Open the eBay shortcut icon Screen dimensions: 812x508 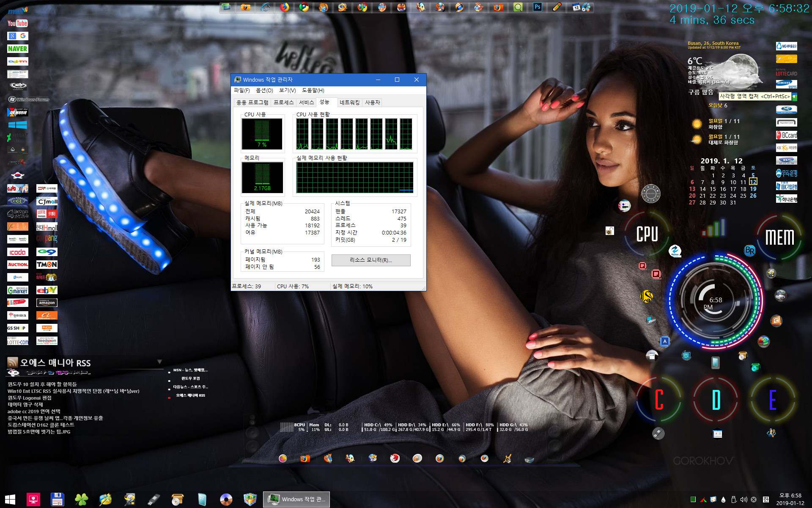(x=47, y=290)
